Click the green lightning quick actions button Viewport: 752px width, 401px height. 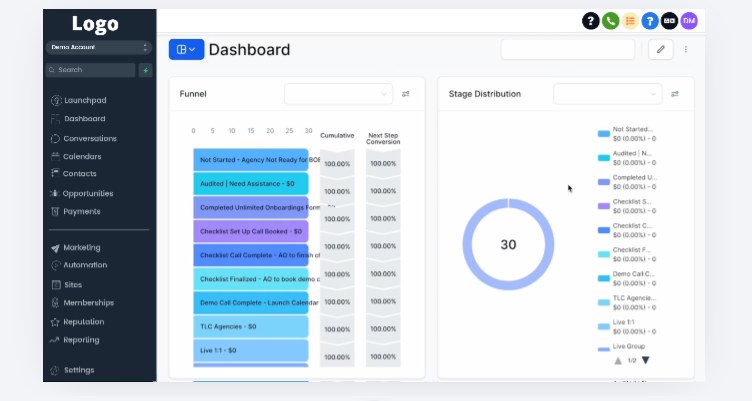coord(145,70)
